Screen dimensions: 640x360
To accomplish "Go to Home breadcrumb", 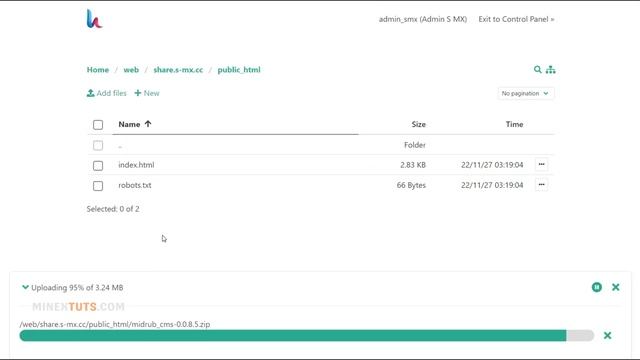I will pos(98,70).
